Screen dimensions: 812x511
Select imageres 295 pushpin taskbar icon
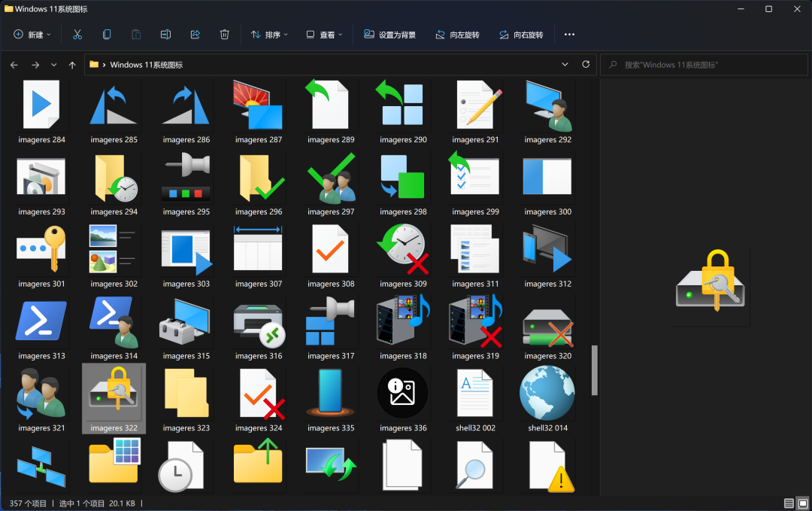(186, 178)
